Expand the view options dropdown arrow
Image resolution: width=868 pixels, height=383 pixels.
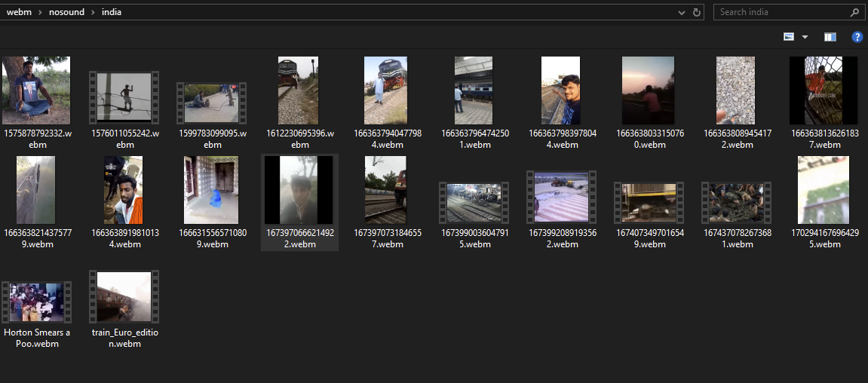[x=805, y=37]
